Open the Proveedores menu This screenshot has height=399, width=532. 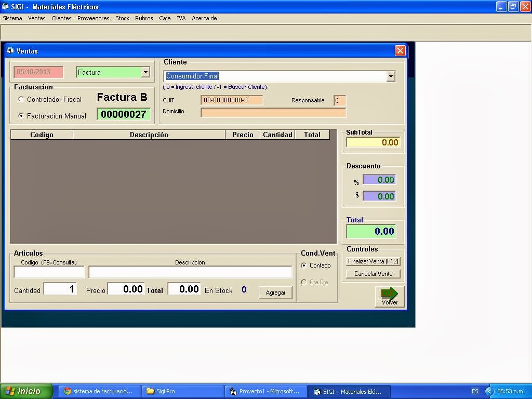(93, 18)
